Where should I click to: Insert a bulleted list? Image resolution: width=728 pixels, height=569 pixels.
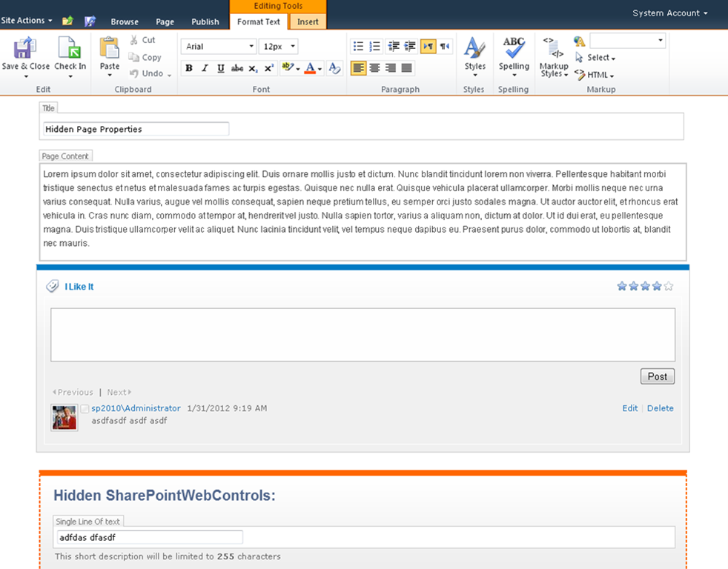[358, 46]
